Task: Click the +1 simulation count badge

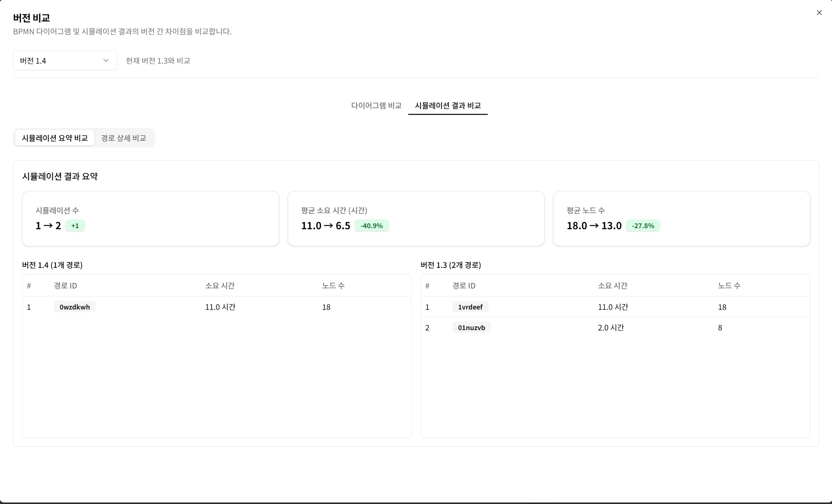Action: tap(75, 225)
